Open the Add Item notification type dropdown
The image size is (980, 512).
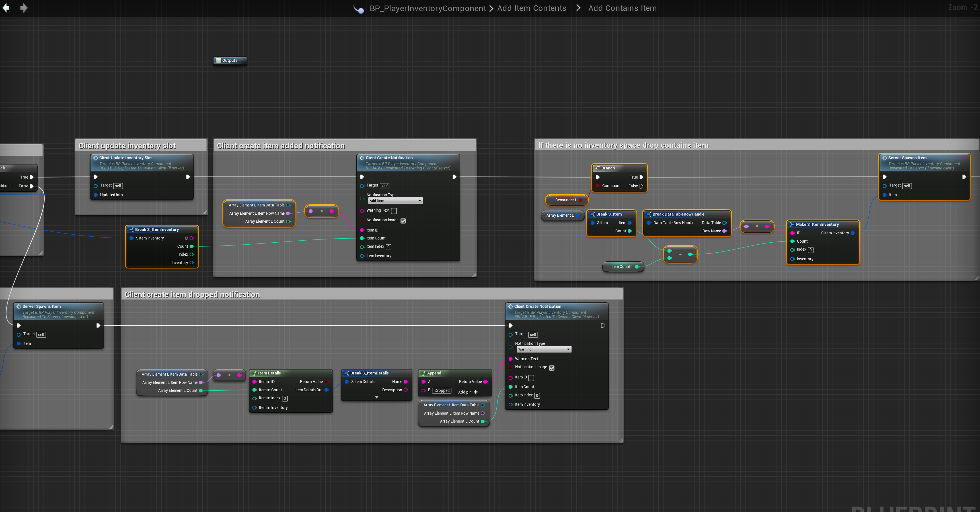click(x=395, y=200)
